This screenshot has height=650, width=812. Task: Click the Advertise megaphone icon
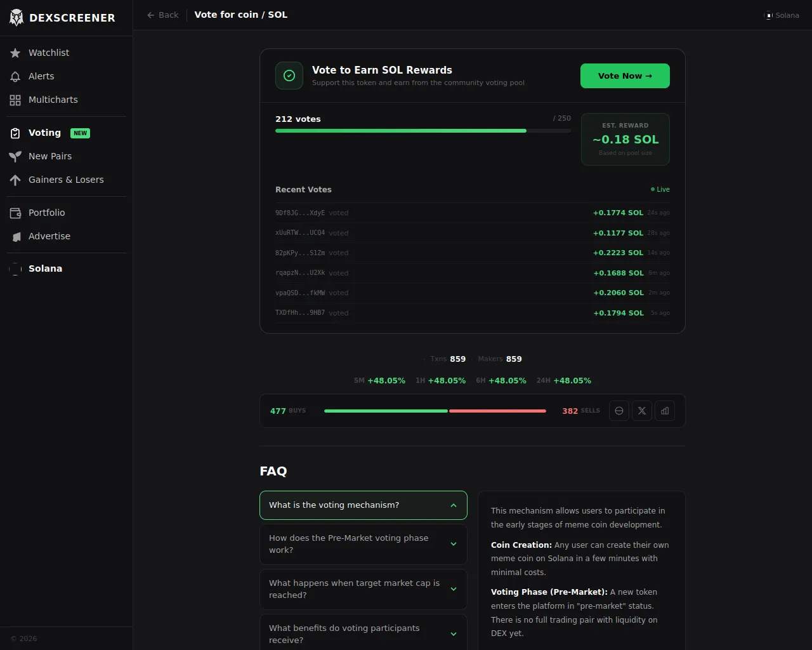click(x=15, y=237)
